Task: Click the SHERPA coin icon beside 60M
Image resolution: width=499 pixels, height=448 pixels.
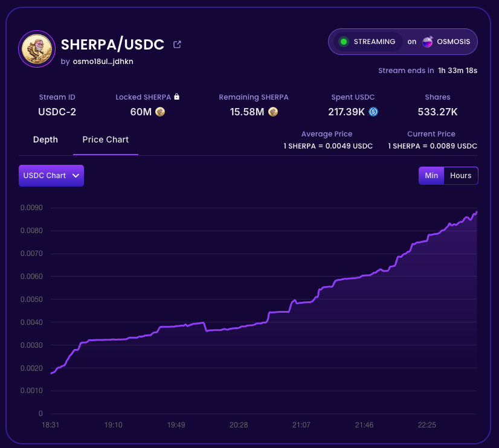Action: [160, 112]
